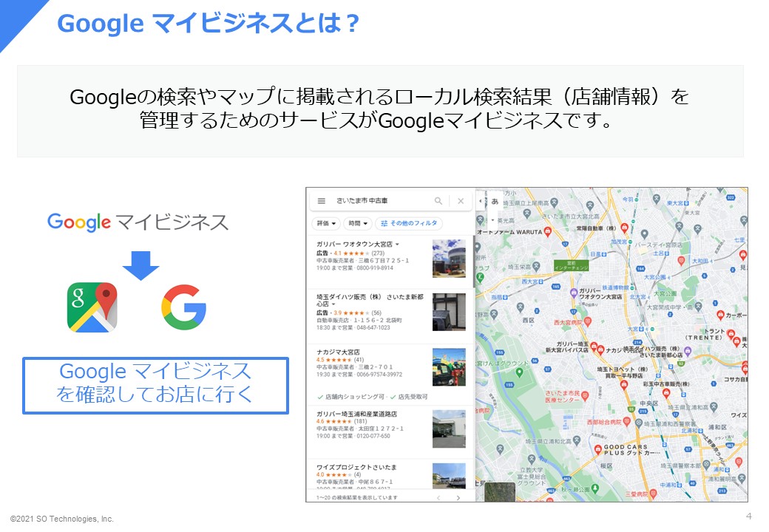Viewport: 769px width, 532px height.
Task: View photo thumbnail of ワイズプロジェクトさいたま
Action: tap(449, 476)
